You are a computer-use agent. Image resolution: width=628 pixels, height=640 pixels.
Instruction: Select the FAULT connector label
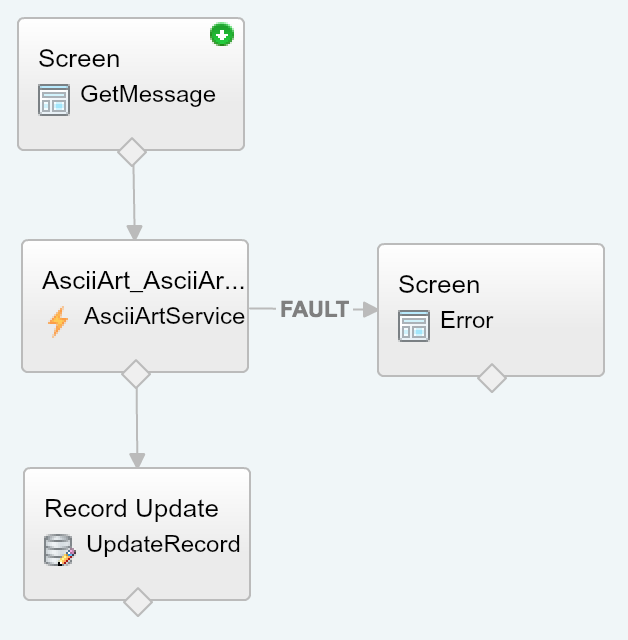point(314,310)
